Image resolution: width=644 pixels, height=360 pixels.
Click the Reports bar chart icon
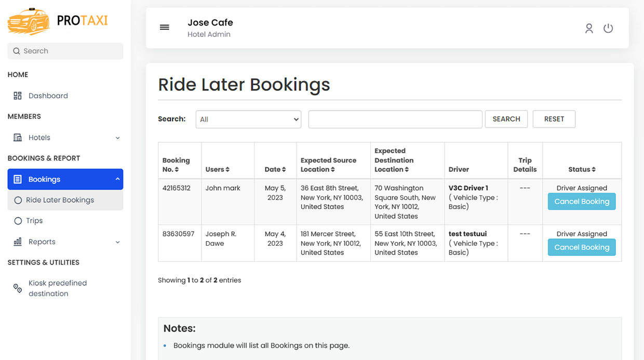tap(18, 242)
